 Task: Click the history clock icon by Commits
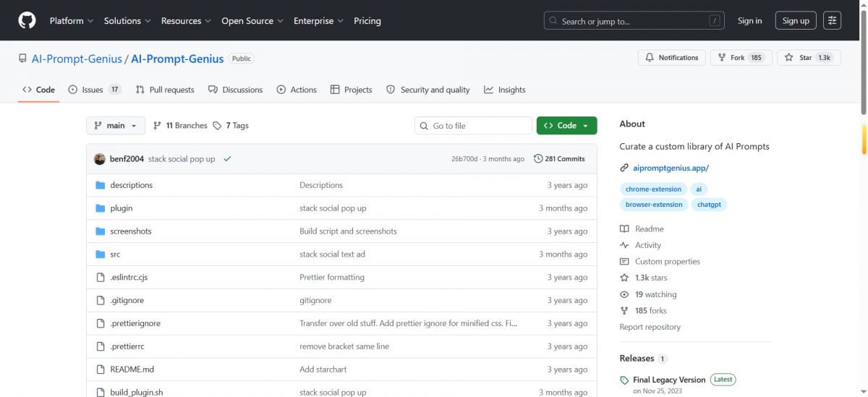pos(538,158)
